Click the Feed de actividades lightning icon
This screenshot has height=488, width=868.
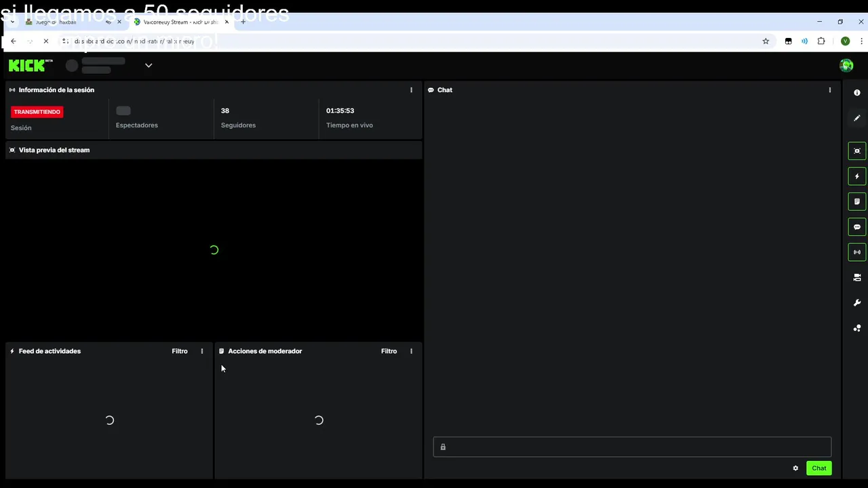12,351
